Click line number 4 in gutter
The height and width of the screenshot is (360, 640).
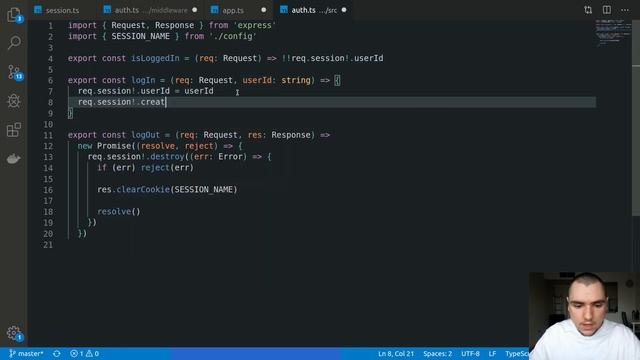[50, 58]
